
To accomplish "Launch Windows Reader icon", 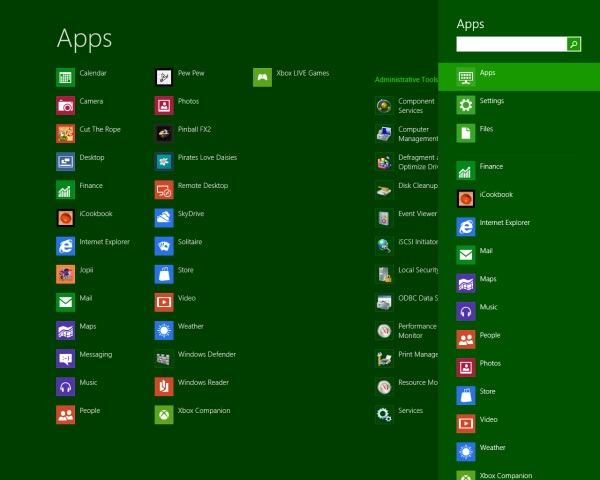I will point(164,387).
